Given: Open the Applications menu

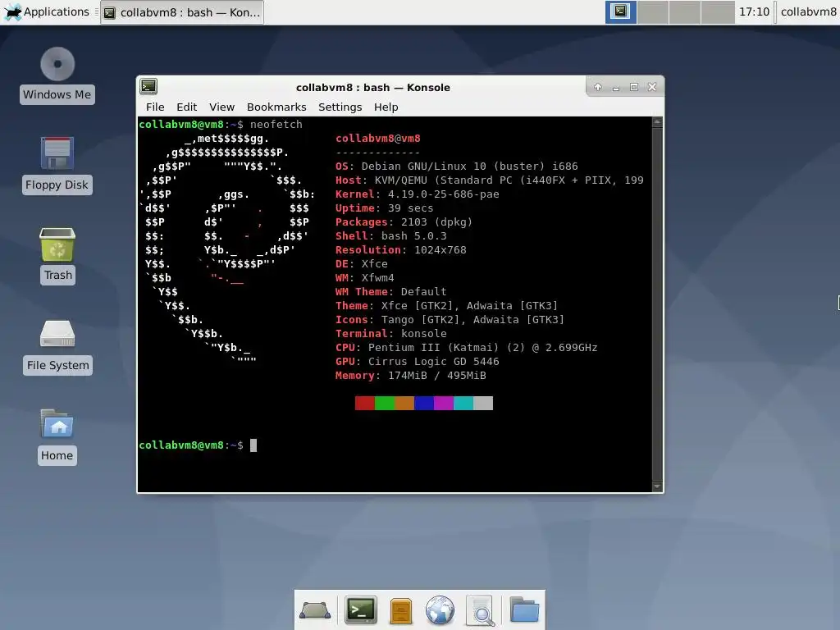Looking at the screenshot, I should coord(47,11).
